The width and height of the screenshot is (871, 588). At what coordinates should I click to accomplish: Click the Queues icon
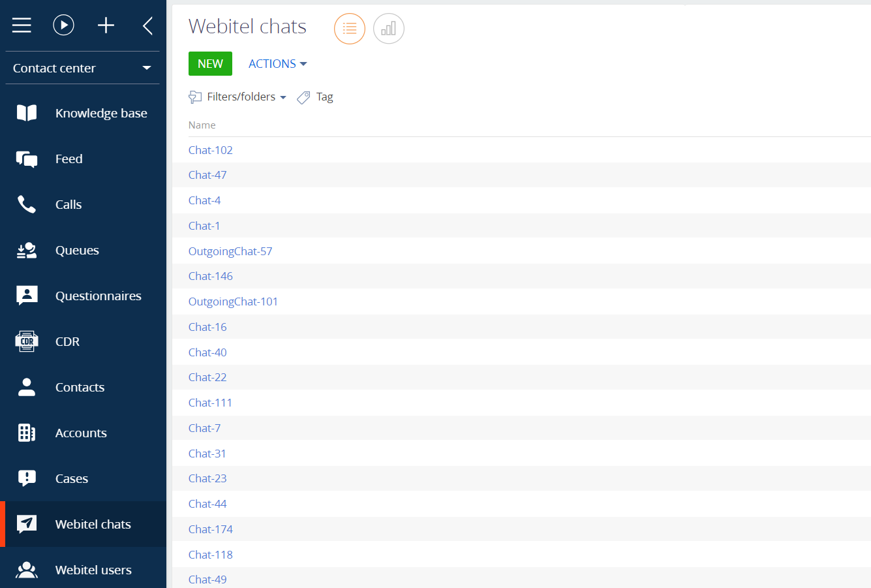tap(27, 250)
